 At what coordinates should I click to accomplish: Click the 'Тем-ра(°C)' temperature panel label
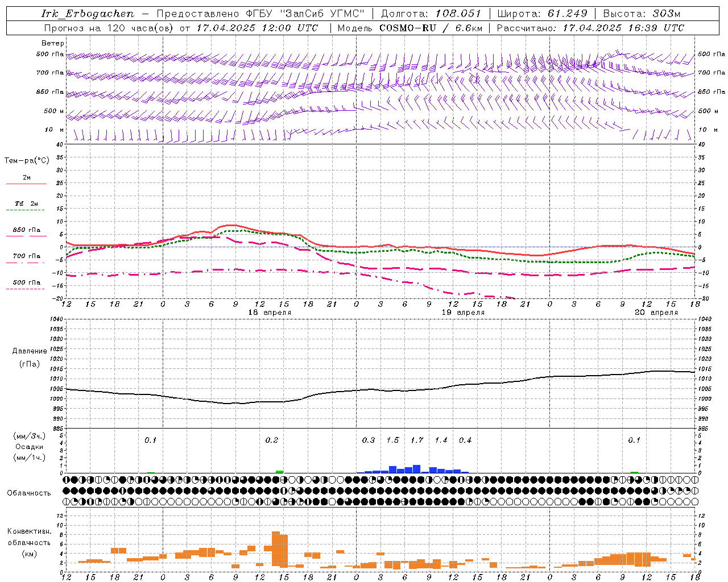click(x=27, y=161)
